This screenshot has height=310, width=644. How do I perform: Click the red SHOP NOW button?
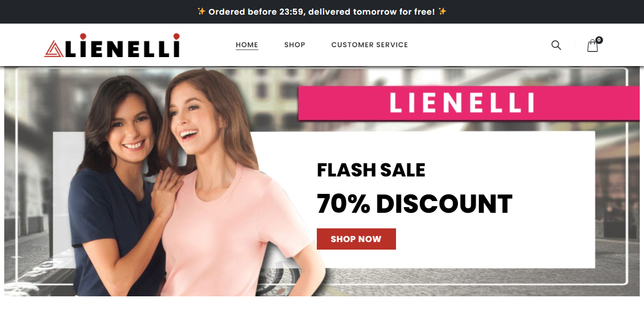point(356,239)
